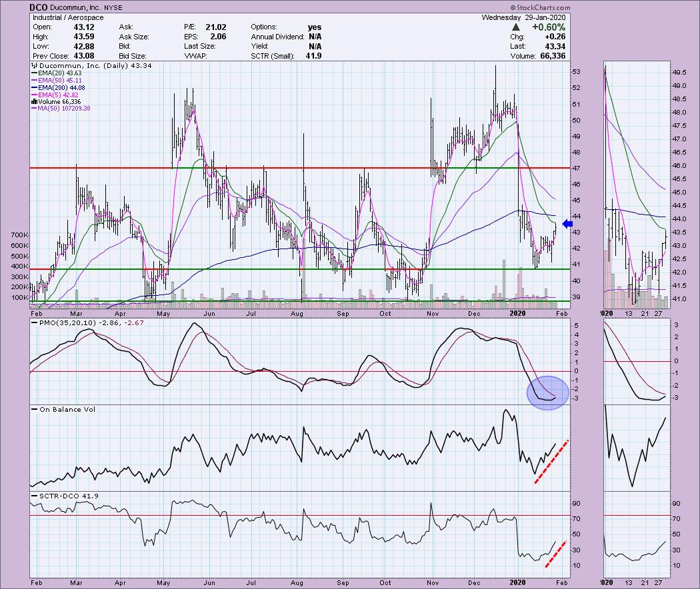Select the Options value yes

[314, 27]
